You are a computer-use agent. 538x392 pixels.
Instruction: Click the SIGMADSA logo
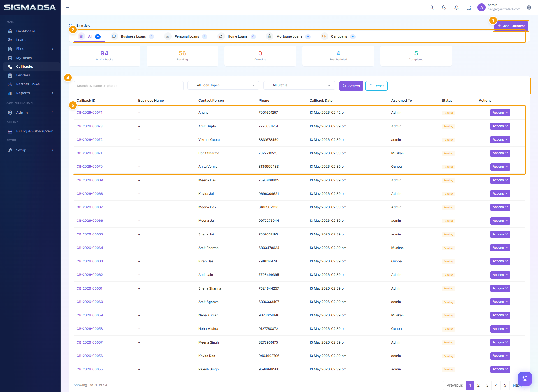coord(30,8)
